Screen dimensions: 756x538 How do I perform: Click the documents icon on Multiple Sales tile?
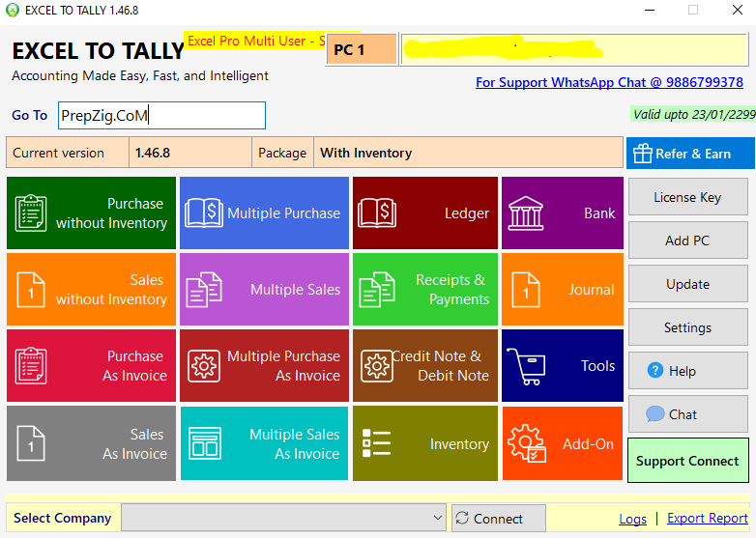click(204, 290)
